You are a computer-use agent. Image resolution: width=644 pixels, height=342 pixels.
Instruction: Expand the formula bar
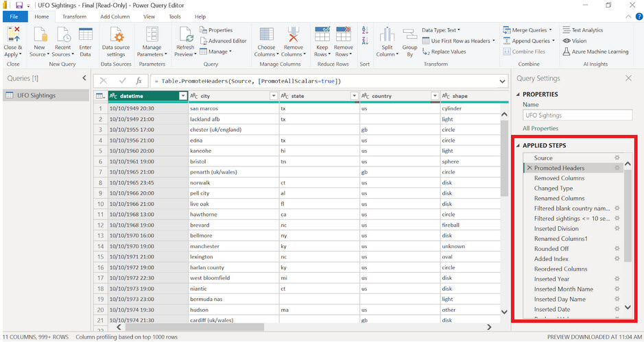coord(502,82)
